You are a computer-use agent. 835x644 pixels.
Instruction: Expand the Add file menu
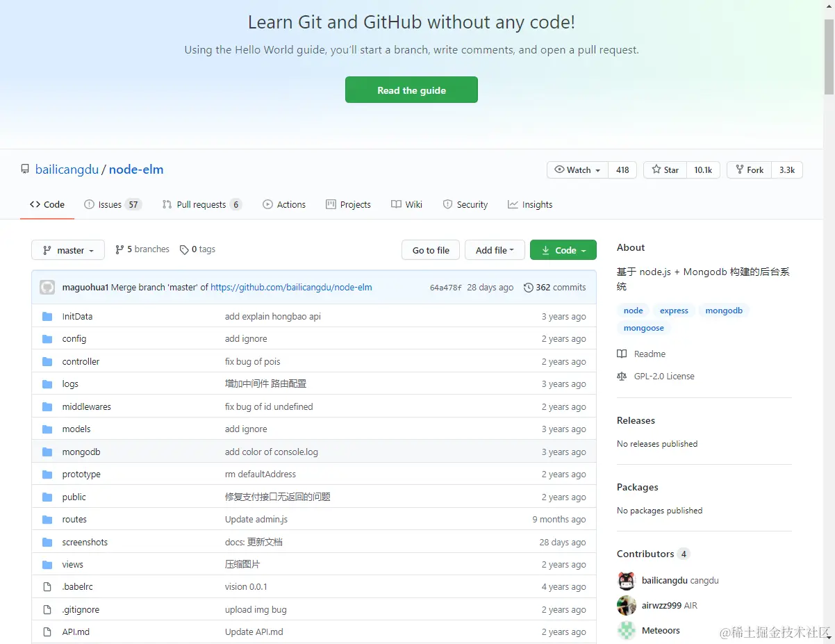[495, 250]
